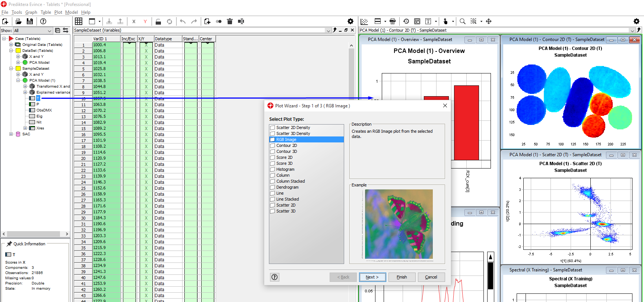644x302 pixels.
Task: Click the save (floppy disk) toolbar icon
Action: [x=30, y=21]
